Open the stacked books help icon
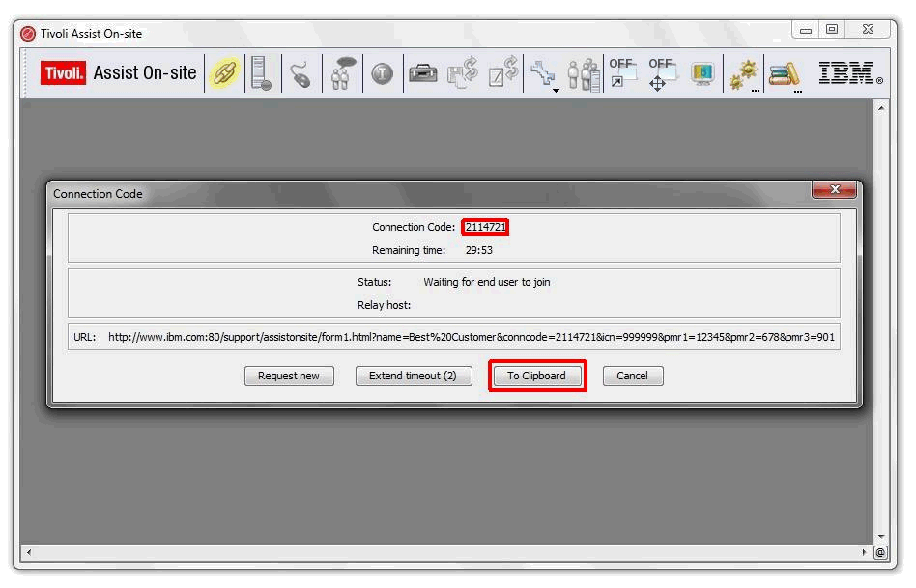Screen dimensions: 916x588 (784, 74)
